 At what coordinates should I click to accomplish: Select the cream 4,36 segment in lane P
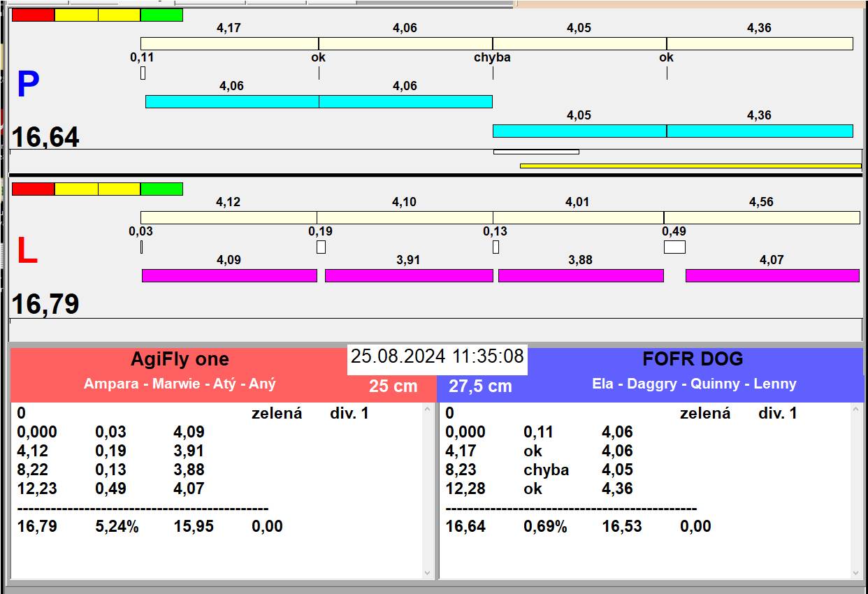pos(760,43)
